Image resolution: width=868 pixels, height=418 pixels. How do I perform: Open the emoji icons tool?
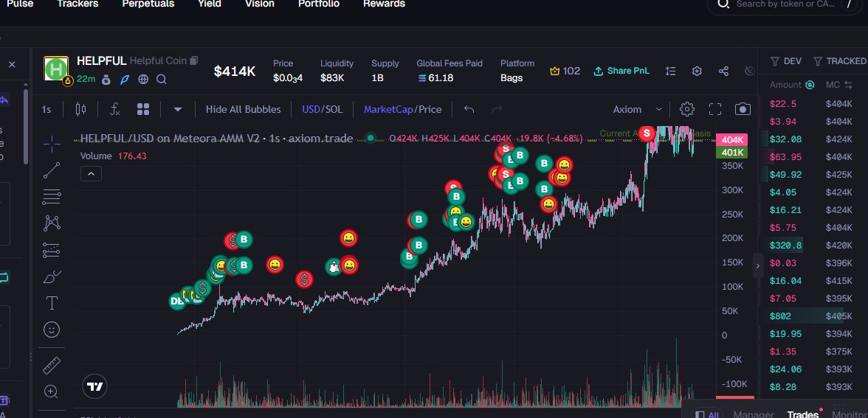(x=52, y=330)
